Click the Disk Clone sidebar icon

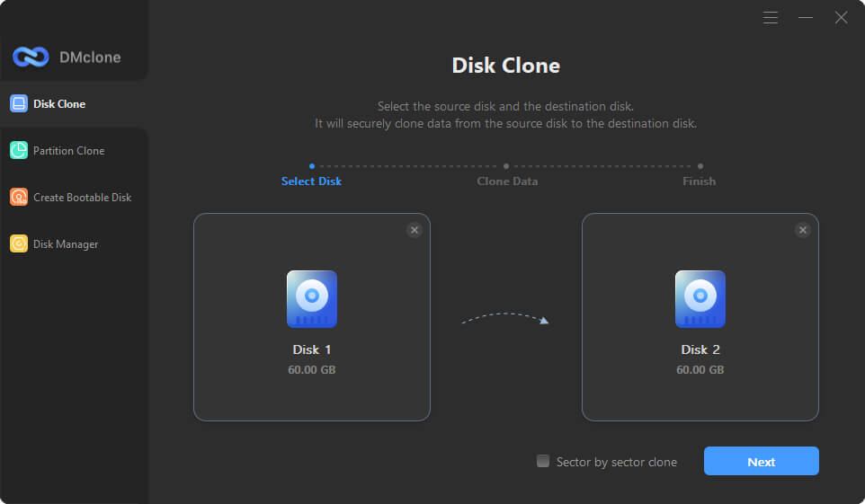point(19,103)
